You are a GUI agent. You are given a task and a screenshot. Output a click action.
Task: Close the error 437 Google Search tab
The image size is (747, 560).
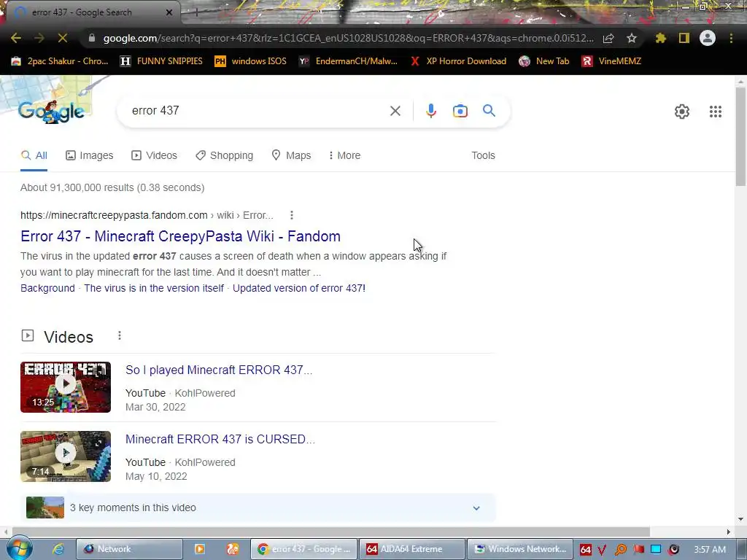point(169,12)
